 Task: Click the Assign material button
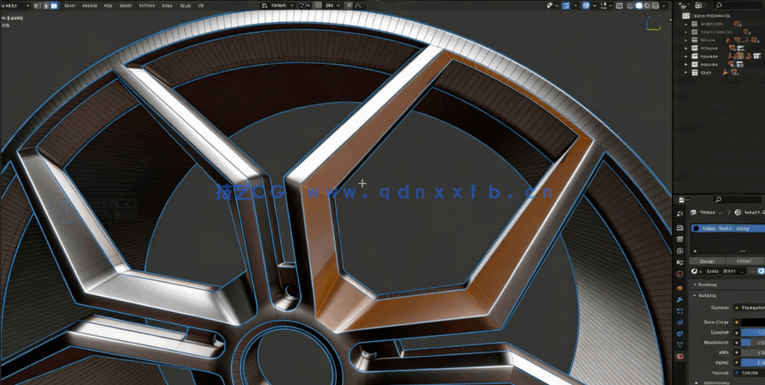coord(707,261)
